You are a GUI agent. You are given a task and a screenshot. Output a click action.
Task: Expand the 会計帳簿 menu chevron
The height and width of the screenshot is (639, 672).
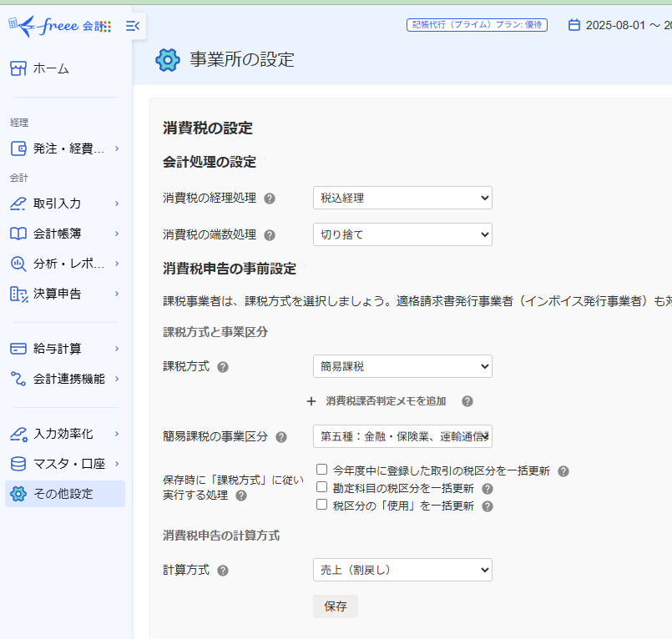click(117, 234)
